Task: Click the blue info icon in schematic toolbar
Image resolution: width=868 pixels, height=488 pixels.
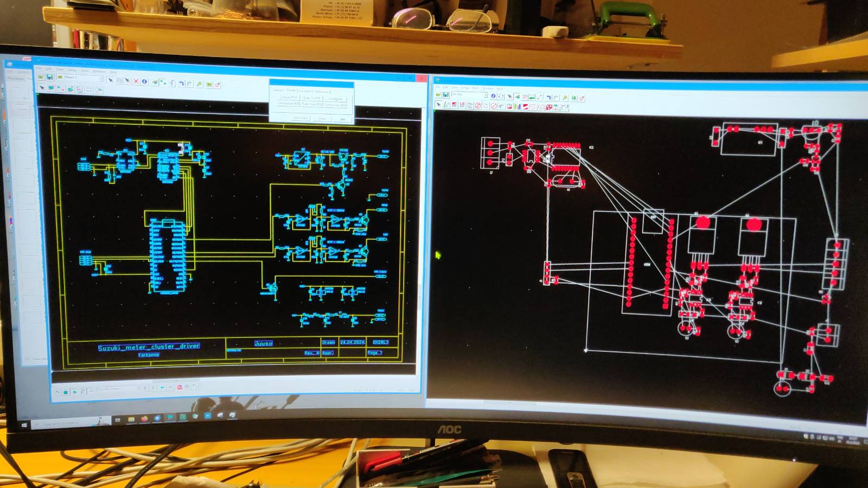Action: [x=144, y=82]
